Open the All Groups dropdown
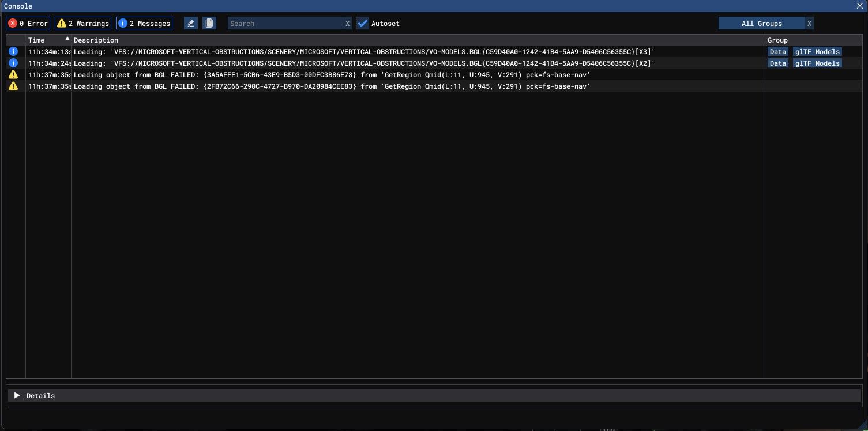The height and width of the screenshot is (431, 868). click(x=761, y=24)
